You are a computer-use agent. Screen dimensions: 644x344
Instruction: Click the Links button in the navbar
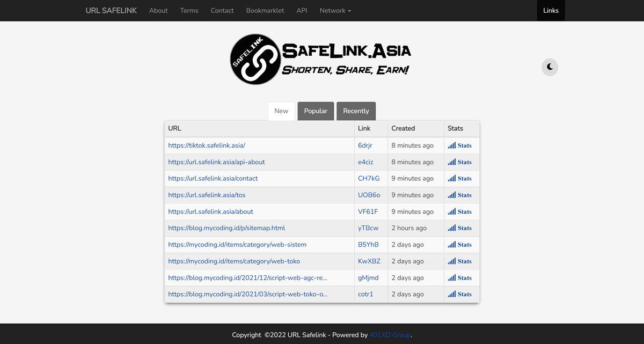coord(551,10)
